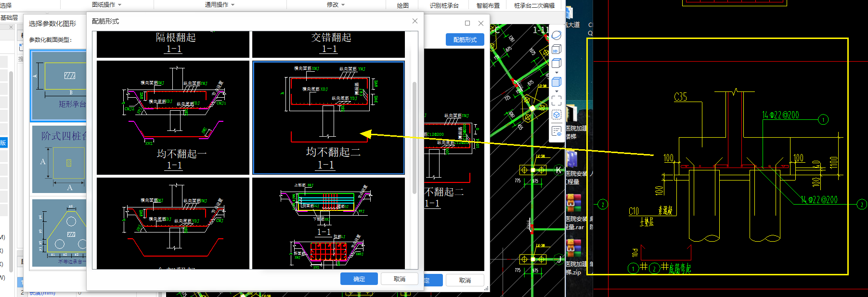Open the 绘图 toolbar group
Image resolution: width=868 pixels, height=297 pixels.
pos(403,6)
